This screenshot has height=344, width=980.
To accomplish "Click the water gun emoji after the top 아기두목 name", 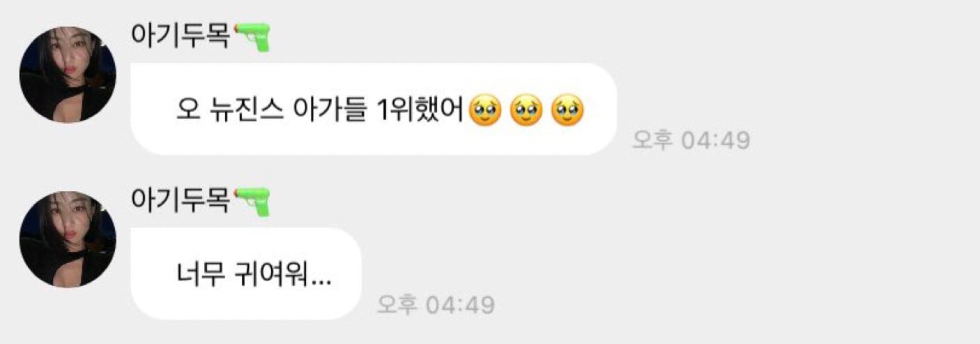I will pyautogui.click(x=252, y=36).
